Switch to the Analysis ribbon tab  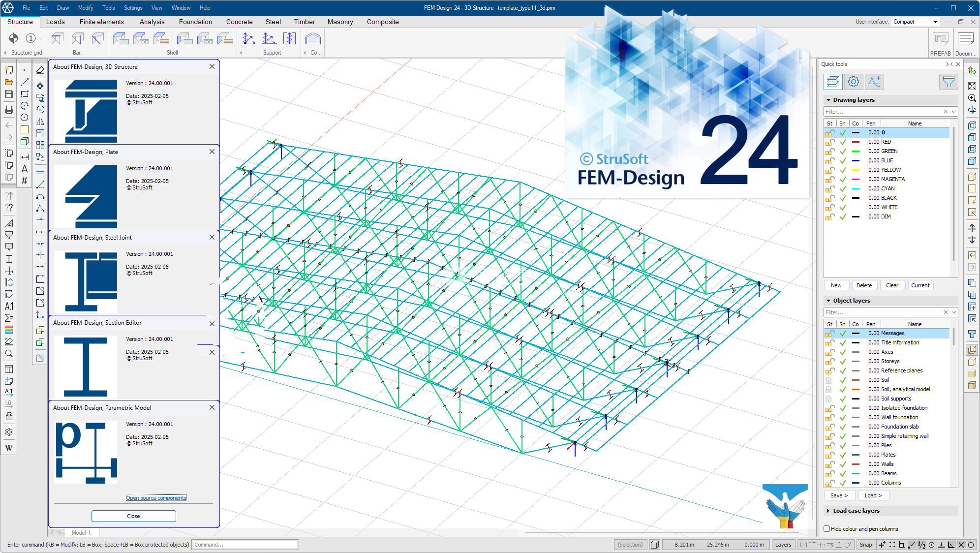point(152,22)
